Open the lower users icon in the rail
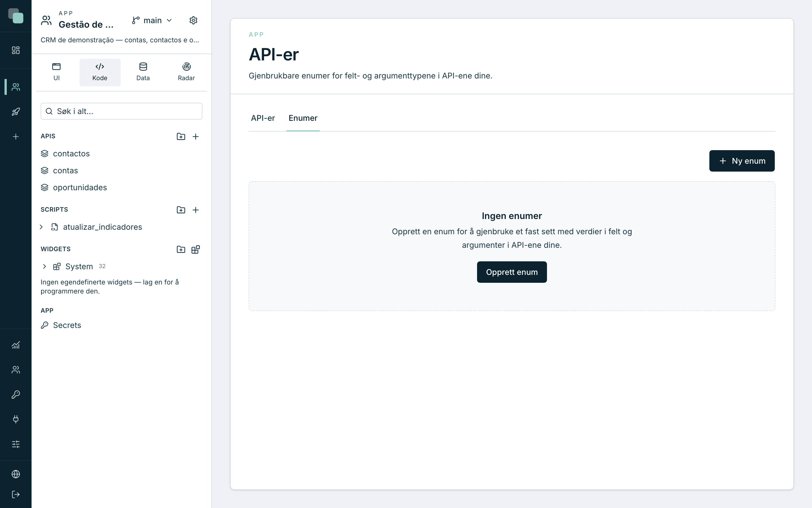Viewport: 812px width, 508px height. click(16, 370)
